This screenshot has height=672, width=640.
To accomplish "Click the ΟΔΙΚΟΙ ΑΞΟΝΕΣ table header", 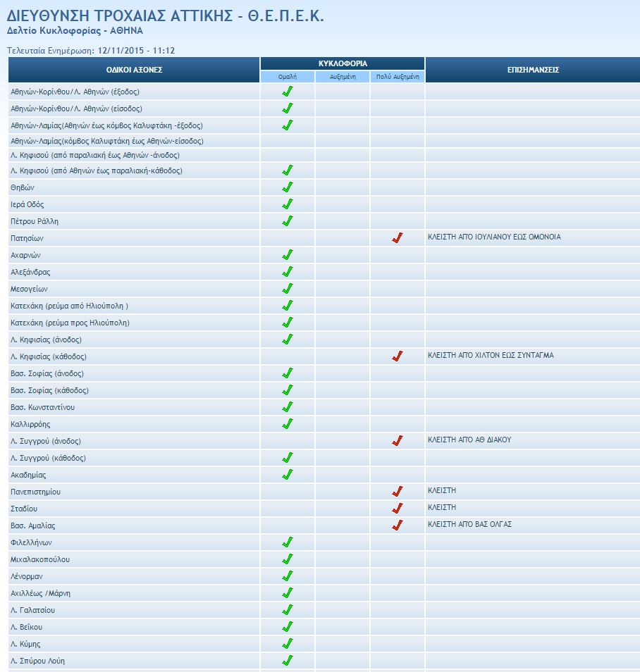I will [x=134, y=70].
